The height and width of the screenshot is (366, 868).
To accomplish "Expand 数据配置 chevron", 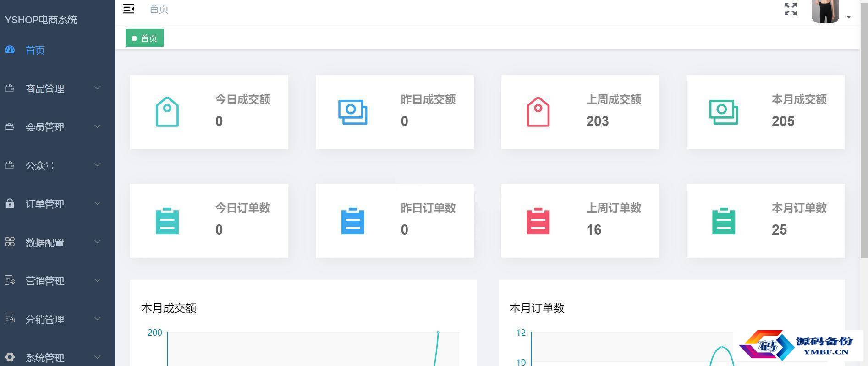I will click(x=97, y=242).
